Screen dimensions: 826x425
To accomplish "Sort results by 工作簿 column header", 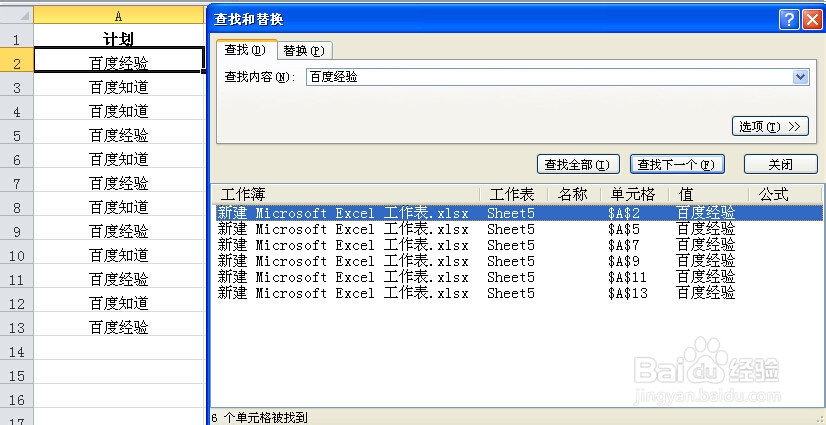I will (x=346, y=194).
